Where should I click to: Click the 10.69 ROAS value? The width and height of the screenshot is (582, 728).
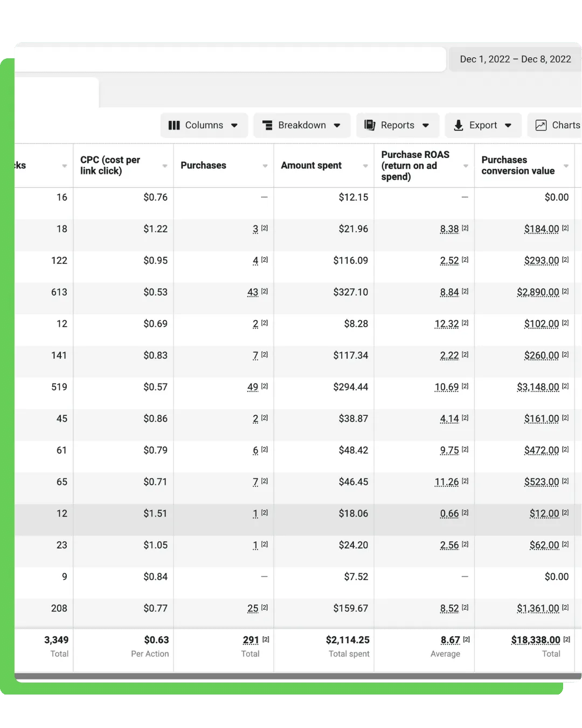(447, 387)
